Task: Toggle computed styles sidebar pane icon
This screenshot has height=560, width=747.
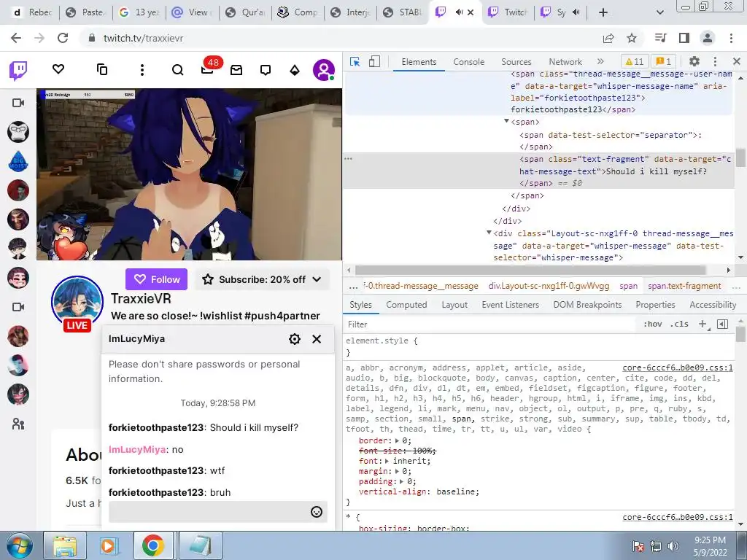Action: pyautogui.click(x=722, y=324)
